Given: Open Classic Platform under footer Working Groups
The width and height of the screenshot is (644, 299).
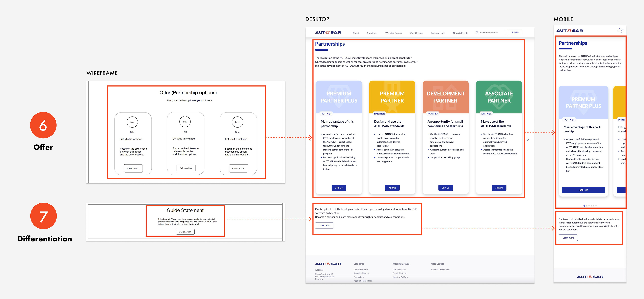Looking at the screenshot, I should pos(399,273).
